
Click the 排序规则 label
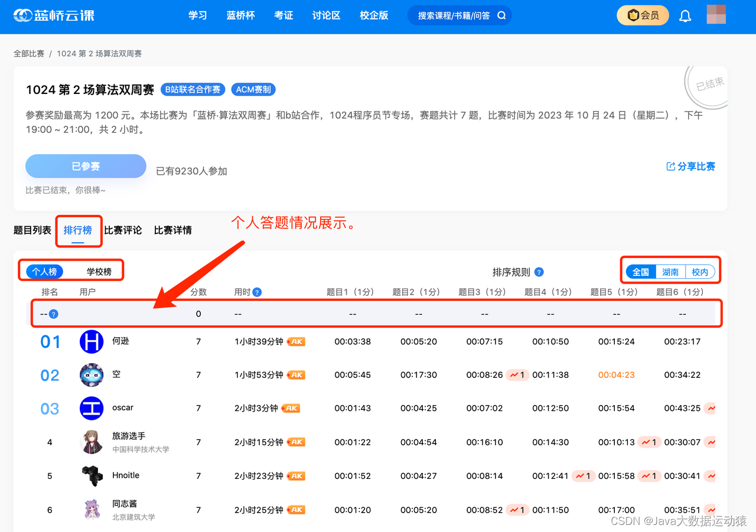tap(511, 272)
